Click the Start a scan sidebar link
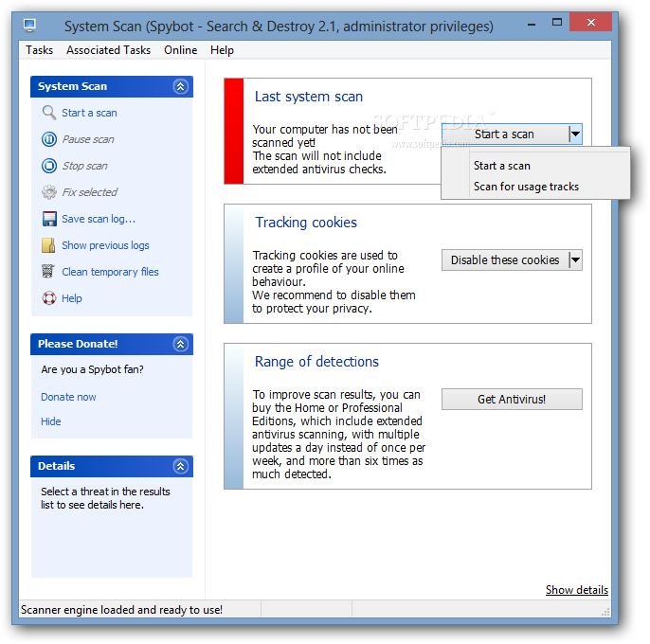 click(89, 113)
